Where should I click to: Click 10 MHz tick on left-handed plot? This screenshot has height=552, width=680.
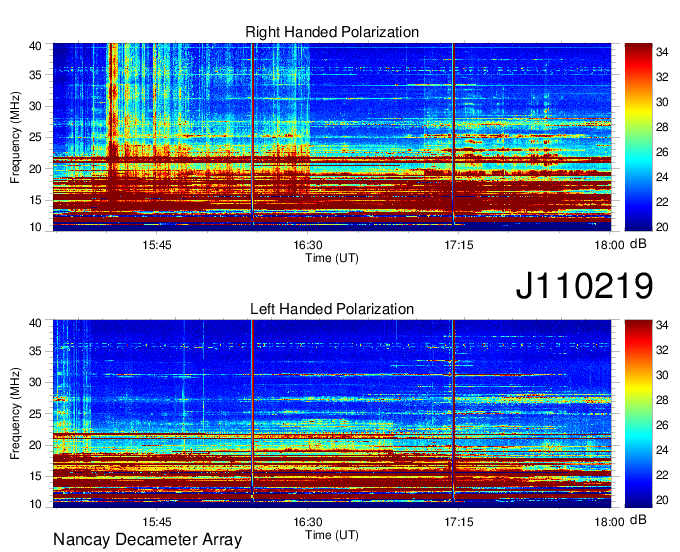coord(35,503)
